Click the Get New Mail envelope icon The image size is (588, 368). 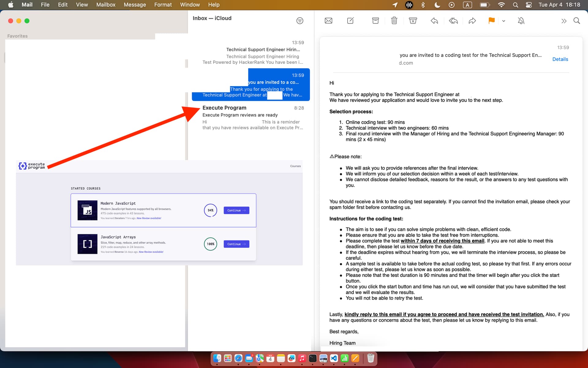click(x=328, y=21)
